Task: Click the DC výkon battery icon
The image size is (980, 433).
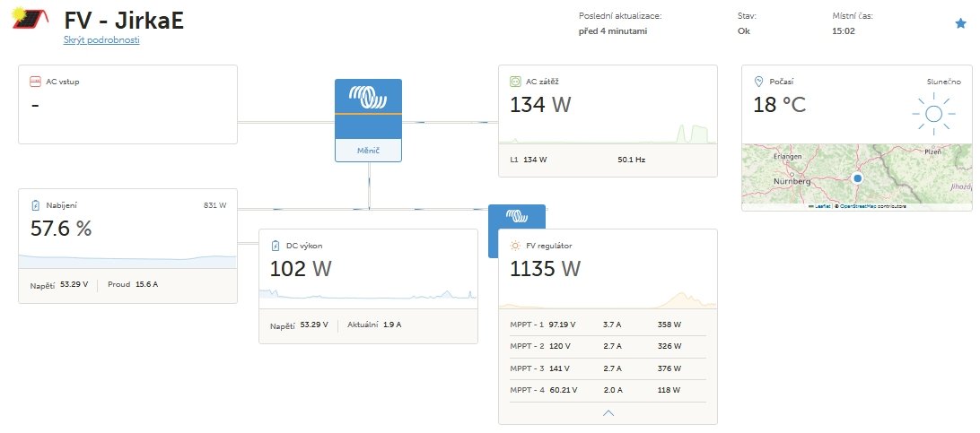Action: [276, 245]
